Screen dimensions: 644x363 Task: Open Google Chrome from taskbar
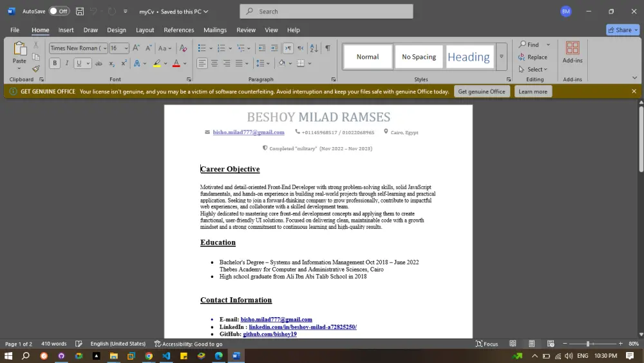click(x=149, y=356)
